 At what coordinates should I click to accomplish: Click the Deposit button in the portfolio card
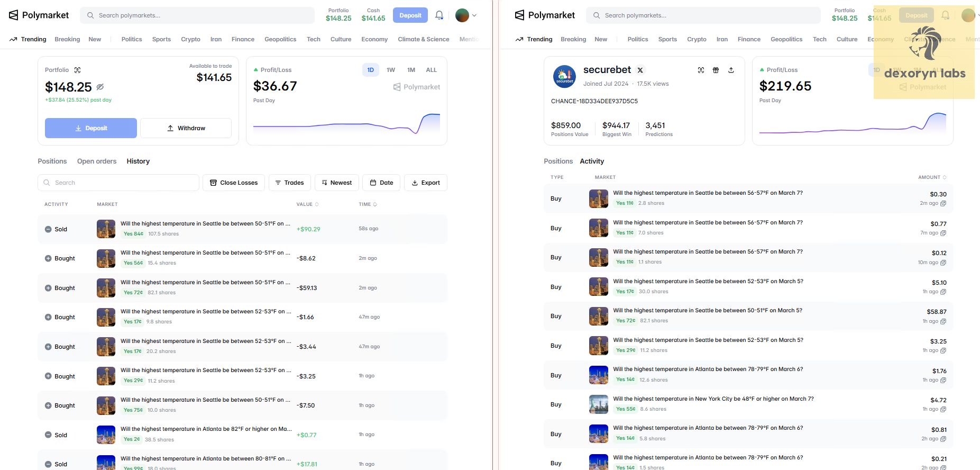pos(91,128)
